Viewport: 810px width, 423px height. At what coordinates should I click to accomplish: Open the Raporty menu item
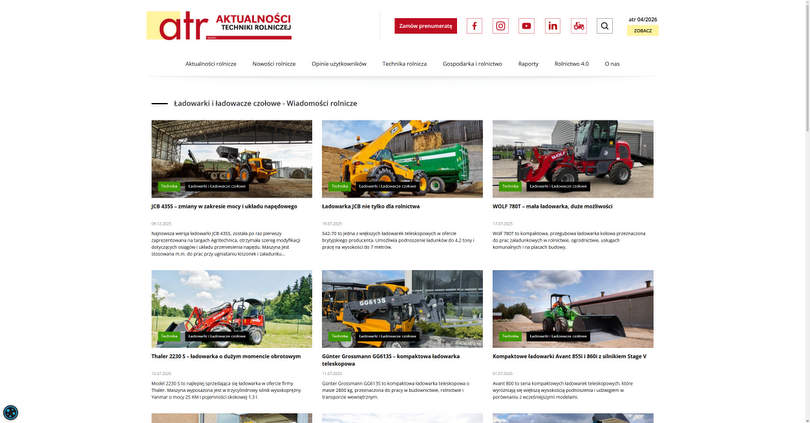pyautogui.click(x=528, y=64)
